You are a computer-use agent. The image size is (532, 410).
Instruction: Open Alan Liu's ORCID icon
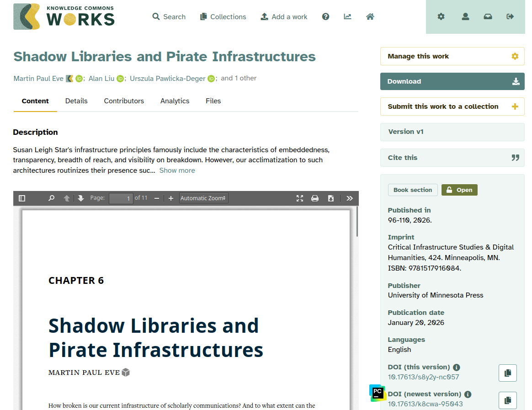(120, 79)
